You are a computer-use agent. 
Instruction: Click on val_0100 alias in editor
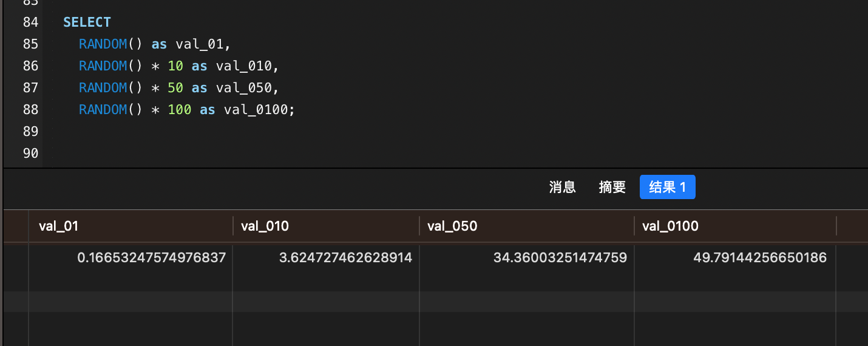click(257, 110)
